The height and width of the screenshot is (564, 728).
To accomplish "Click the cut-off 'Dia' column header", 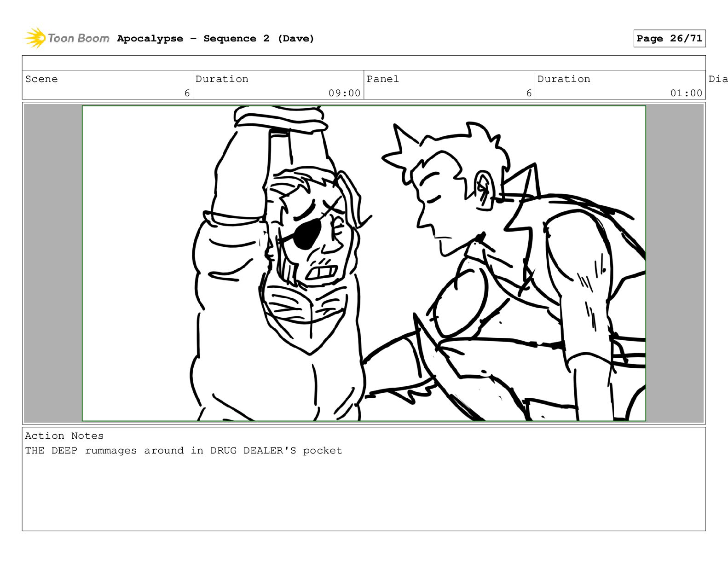I will (717, 79).
